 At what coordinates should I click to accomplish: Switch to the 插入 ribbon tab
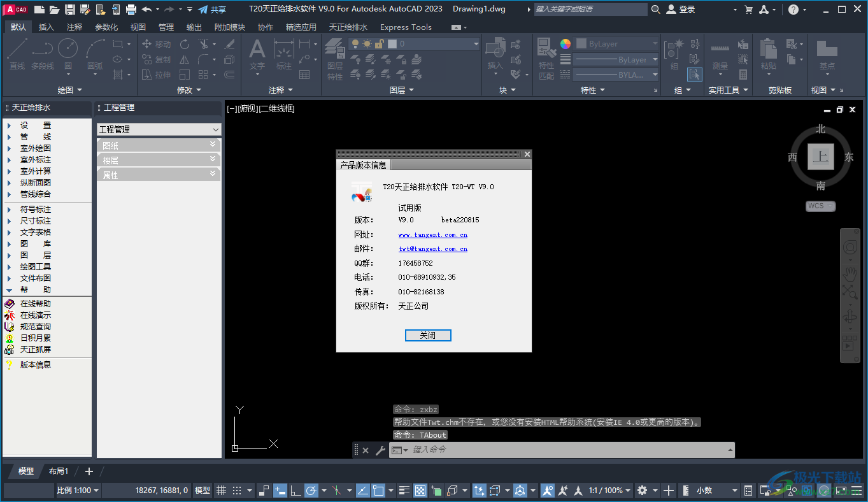point(46,27)
